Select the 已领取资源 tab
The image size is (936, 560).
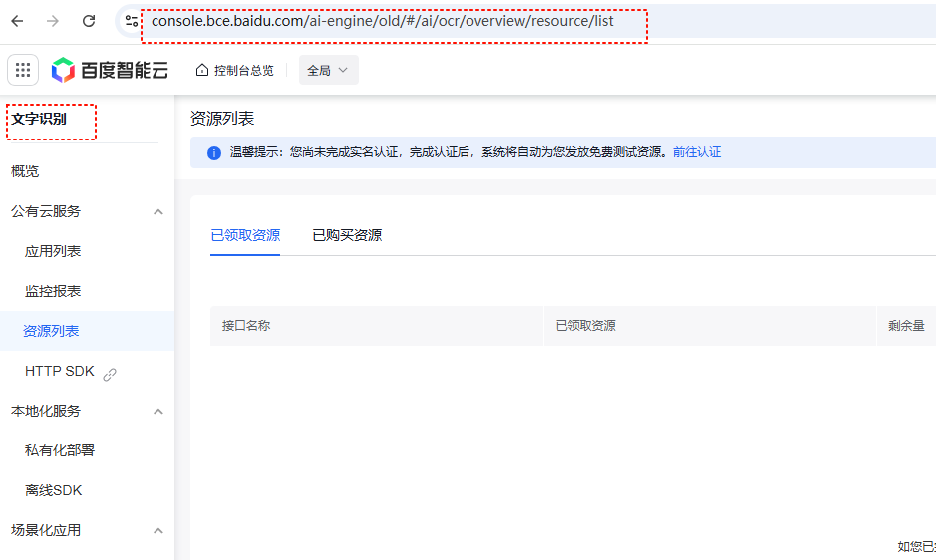(x=245, y=235)
